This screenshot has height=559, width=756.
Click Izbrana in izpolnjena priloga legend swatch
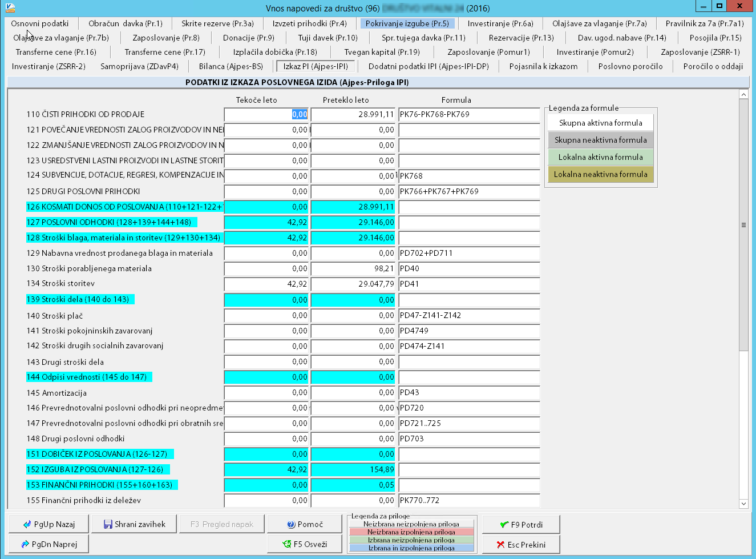411,548
